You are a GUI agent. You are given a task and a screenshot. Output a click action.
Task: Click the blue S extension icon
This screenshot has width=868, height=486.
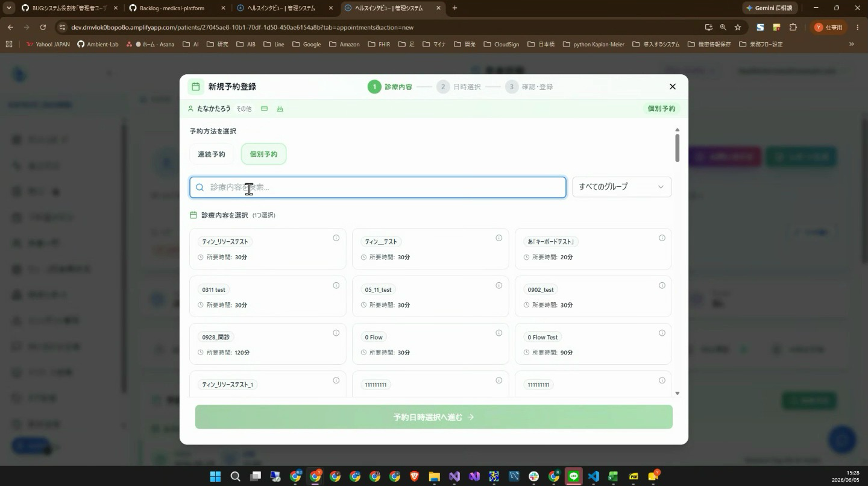pos(761,27)
